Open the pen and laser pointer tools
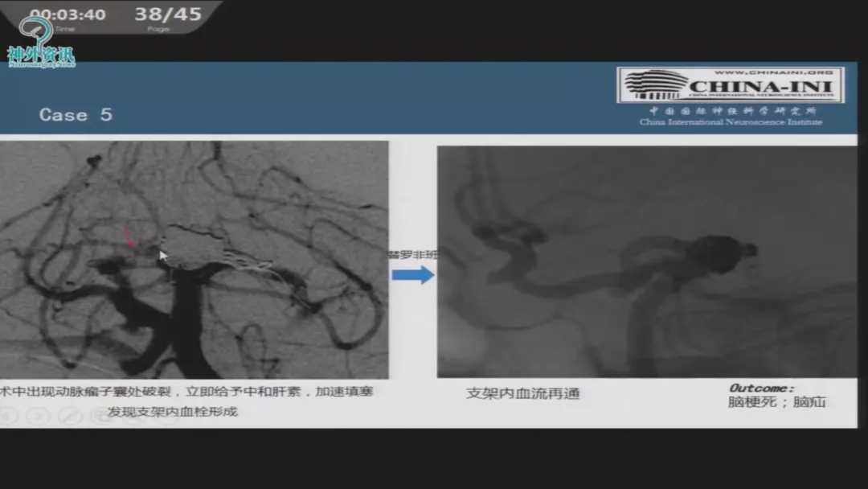This screenshot has height=489, width=868. point(70,416)
